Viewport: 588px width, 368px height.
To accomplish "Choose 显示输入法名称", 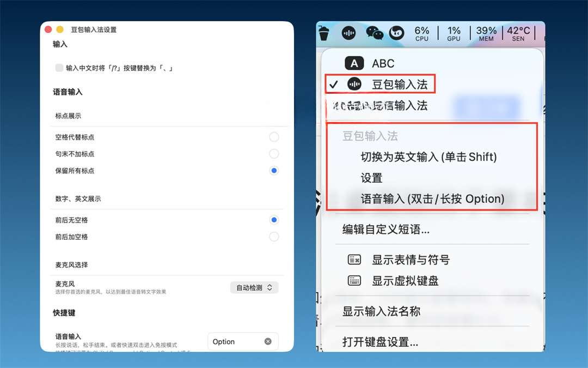I will click(381, 311).
